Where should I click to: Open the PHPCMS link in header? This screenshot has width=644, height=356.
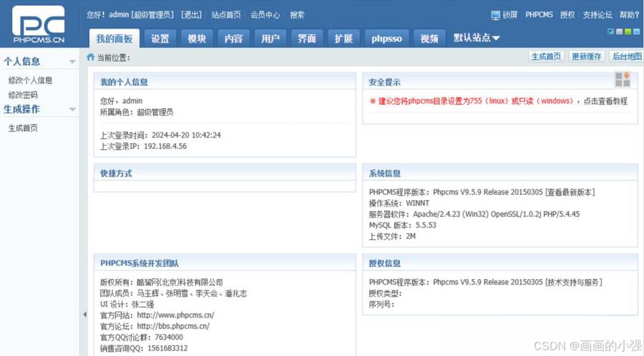point(539,15)
